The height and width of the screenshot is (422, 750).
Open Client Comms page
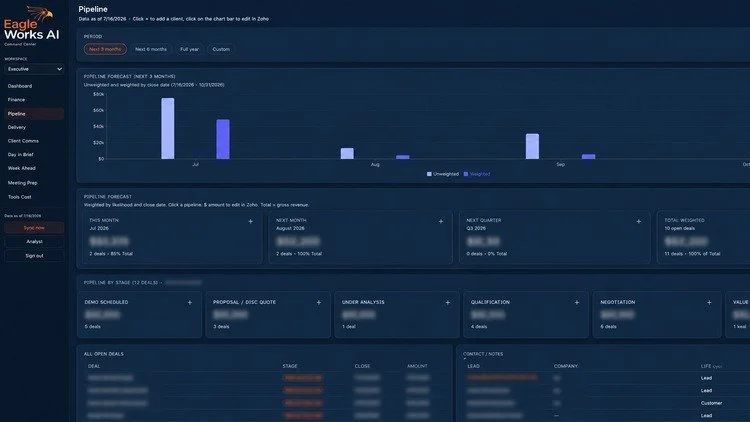(x=23, y=141)
